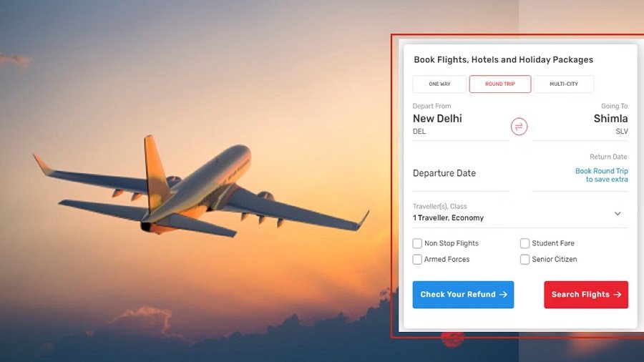Edit the Going To Shimla field
Image resolution: width=644 pixels, height=362 pixels.
point(580,121)
